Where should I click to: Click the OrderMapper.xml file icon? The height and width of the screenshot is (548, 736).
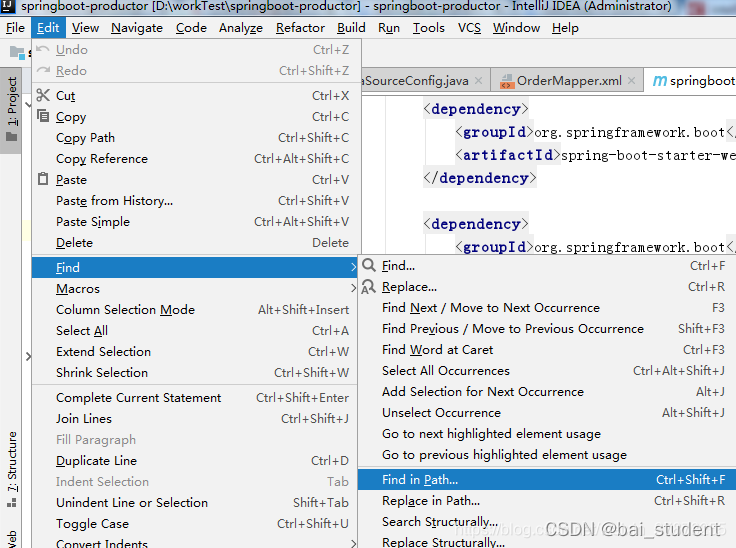[506, 81]
